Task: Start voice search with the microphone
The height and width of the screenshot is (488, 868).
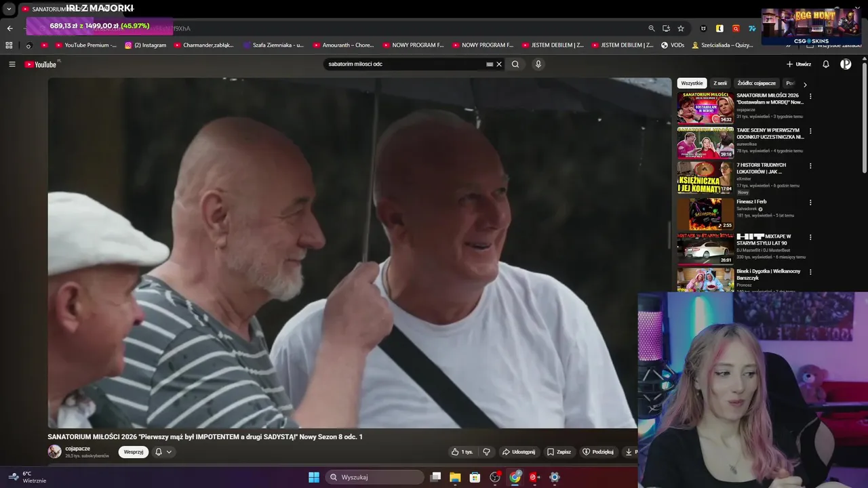Action: coord(538,64)
